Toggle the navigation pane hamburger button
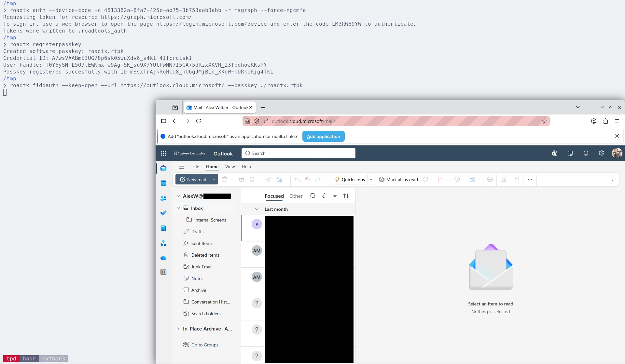Viewport: 625px width, 364px height. coord(181,167)
